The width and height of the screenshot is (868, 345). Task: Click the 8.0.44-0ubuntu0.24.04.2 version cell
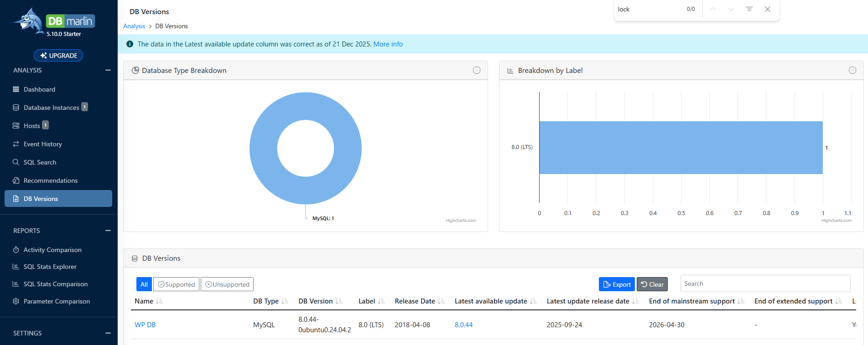pos(325,324)
